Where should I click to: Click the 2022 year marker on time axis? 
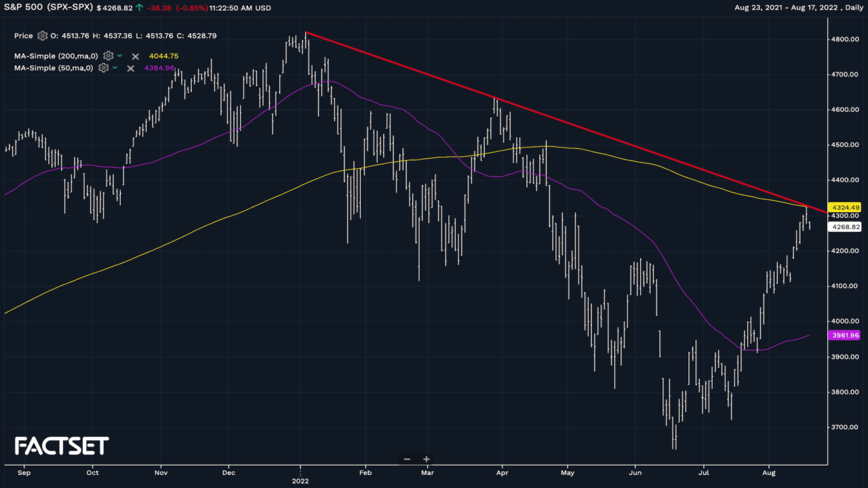[x=300, y=481]
